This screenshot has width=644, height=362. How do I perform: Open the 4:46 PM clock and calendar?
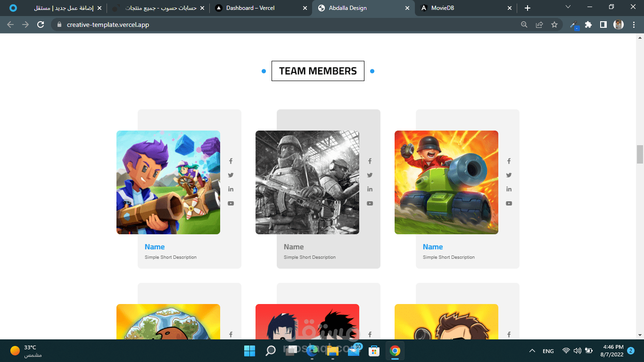coord(612,351)
